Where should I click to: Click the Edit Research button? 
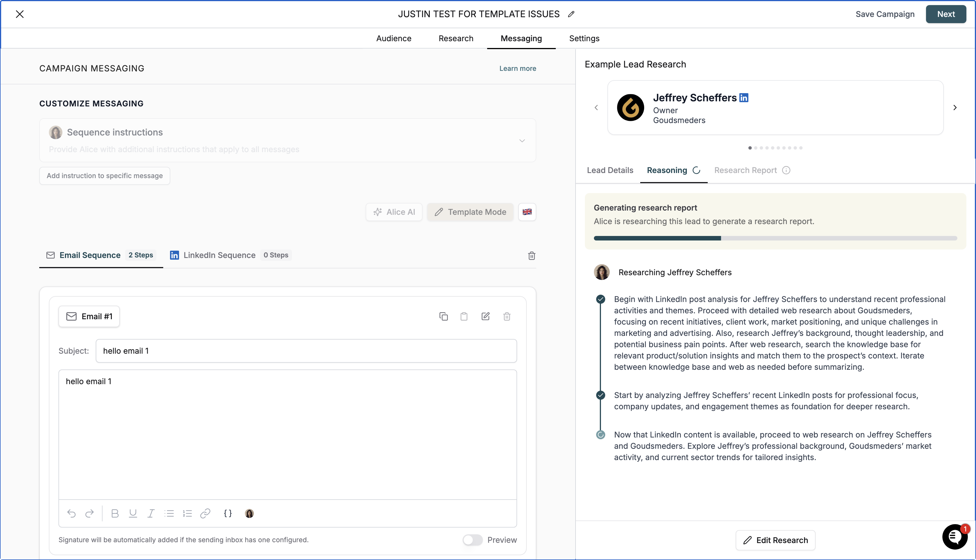[775, 540]
